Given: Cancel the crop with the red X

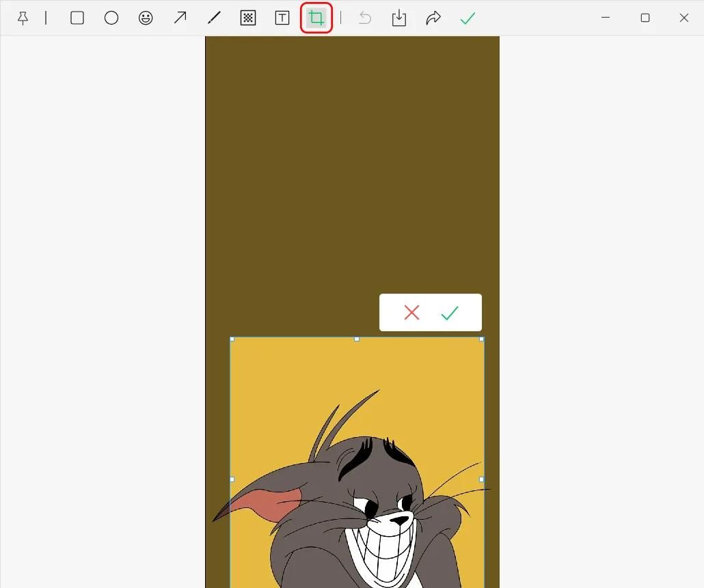Looking at the screenshot, I should [x=411, y=313].
